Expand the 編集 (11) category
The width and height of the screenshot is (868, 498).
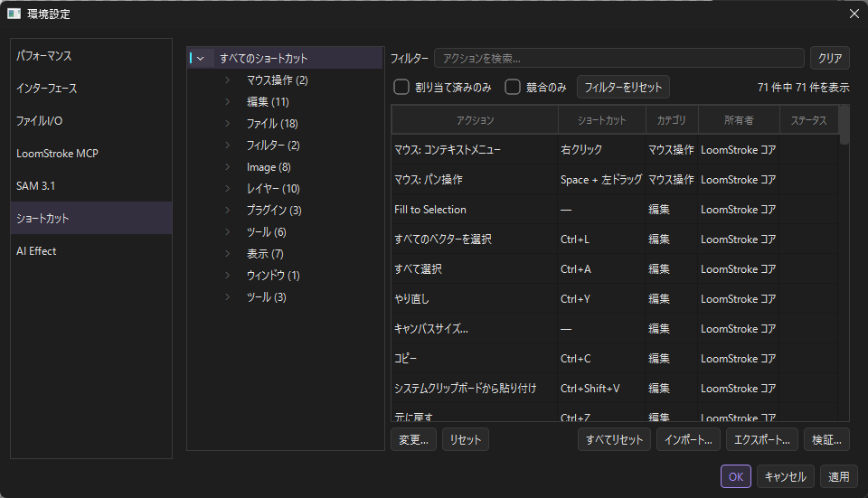tap(227, 102)
